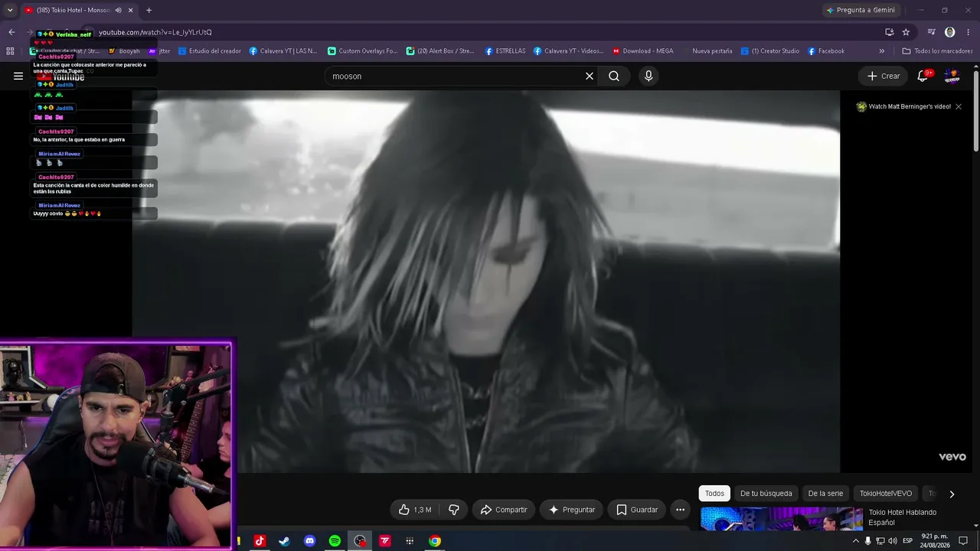Open 'Custom Overlays Fo...' bookmark
The height and width of the screenshot is (551, 980).
pos(363,51)
